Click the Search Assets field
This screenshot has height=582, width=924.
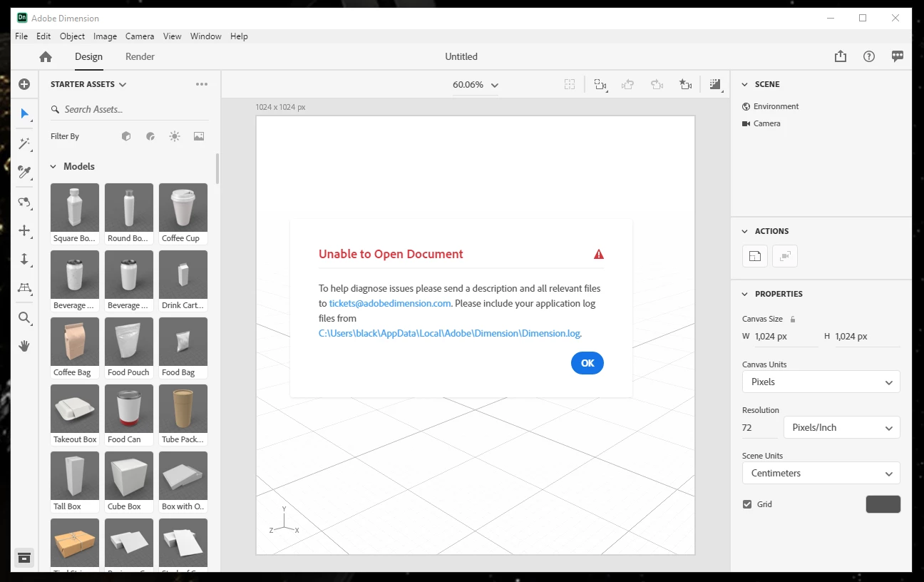tap(130, 109)
